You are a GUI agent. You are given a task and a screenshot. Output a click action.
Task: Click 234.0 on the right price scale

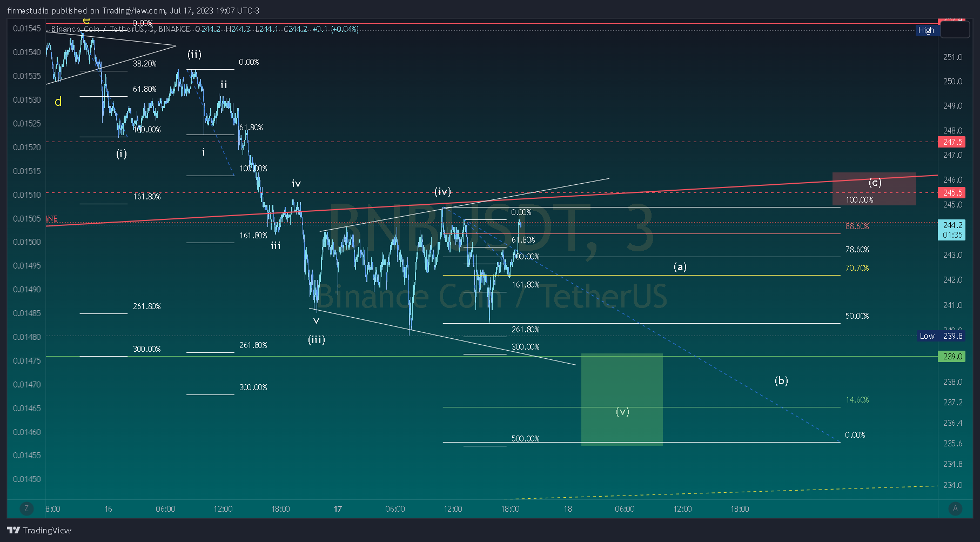pos(953,485)
